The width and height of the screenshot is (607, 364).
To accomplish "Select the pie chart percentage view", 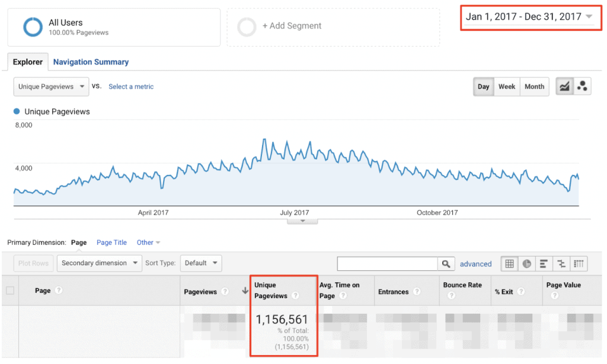I will pos(527,264).
